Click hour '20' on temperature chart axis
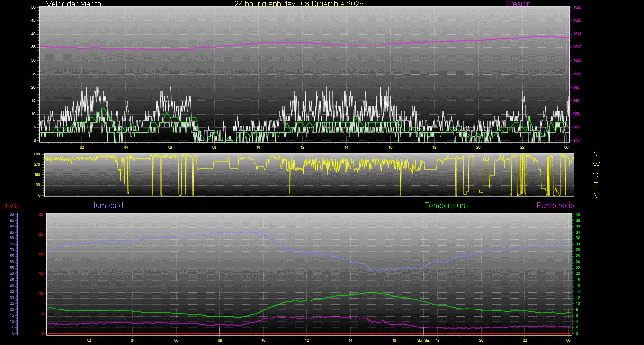 [481, 340]
